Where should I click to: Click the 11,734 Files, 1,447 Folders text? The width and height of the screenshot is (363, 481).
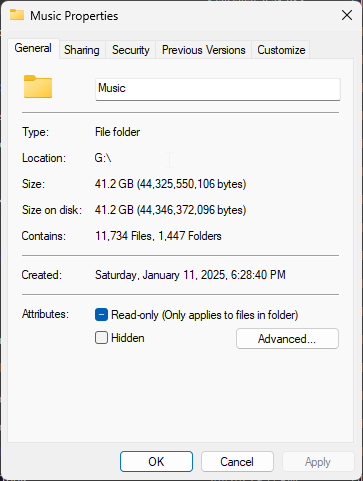coord(158,236)
